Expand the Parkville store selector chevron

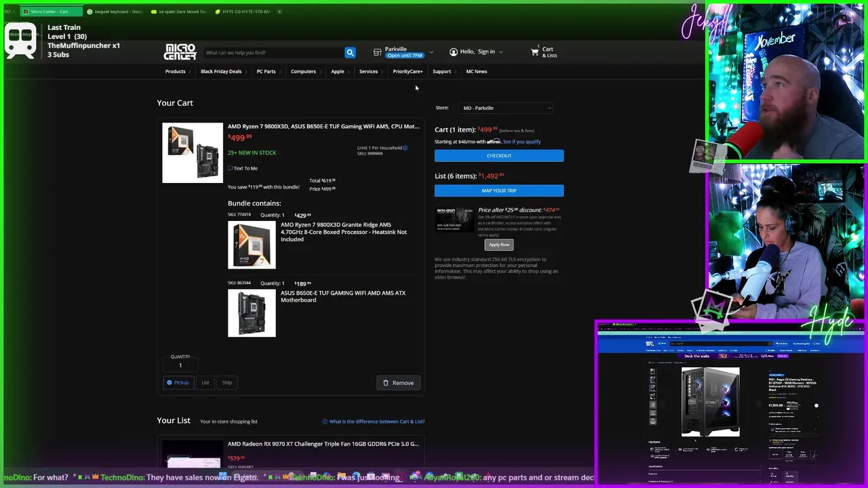[431, 52]
